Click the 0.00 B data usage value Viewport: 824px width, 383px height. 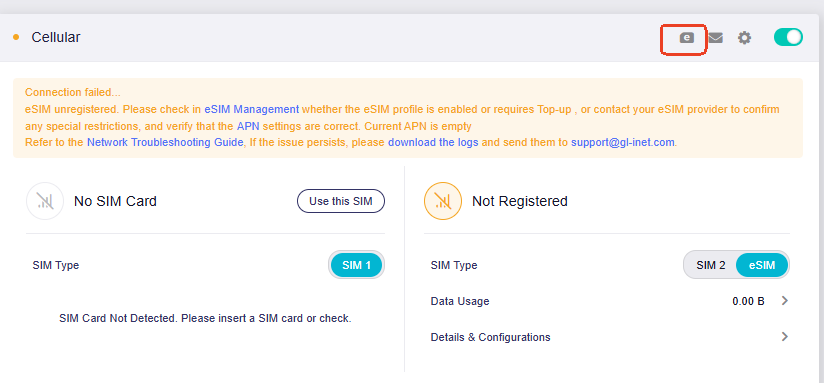click(x=748, y=302)
